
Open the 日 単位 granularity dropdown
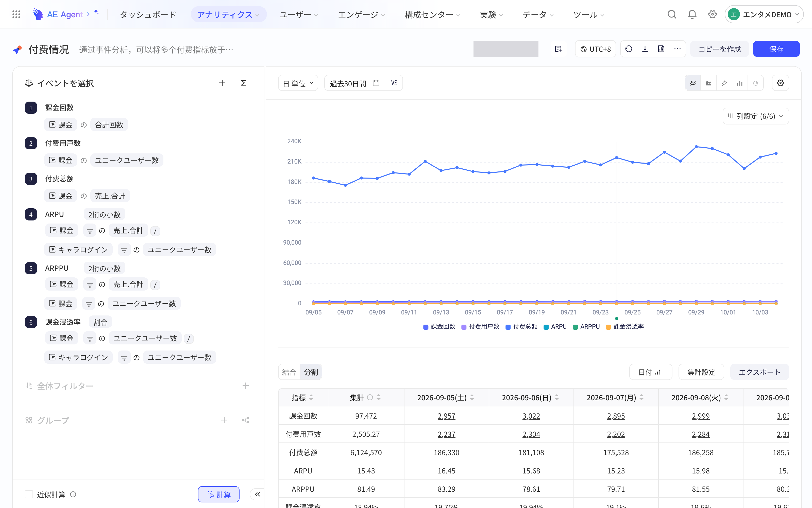tap(298, 83)
